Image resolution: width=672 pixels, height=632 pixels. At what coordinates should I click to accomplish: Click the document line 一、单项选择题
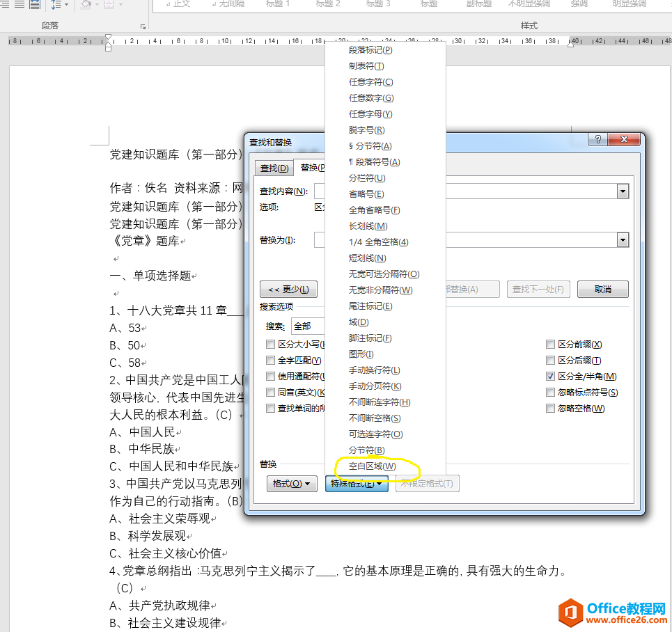[x=150, y=276]
